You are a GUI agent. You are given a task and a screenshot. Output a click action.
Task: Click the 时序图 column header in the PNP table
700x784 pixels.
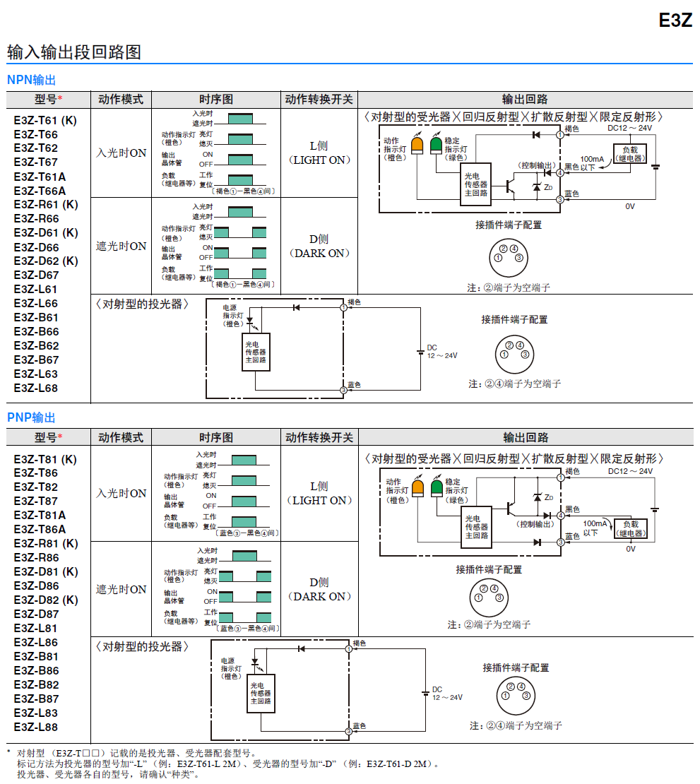216,437
